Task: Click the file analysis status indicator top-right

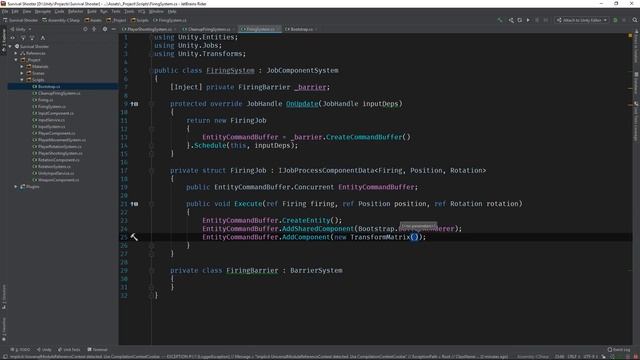Action: tap(630, 36)
